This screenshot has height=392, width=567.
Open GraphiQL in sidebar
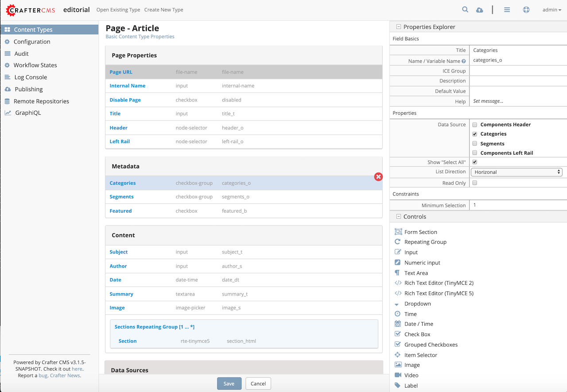tap(28, 113)
